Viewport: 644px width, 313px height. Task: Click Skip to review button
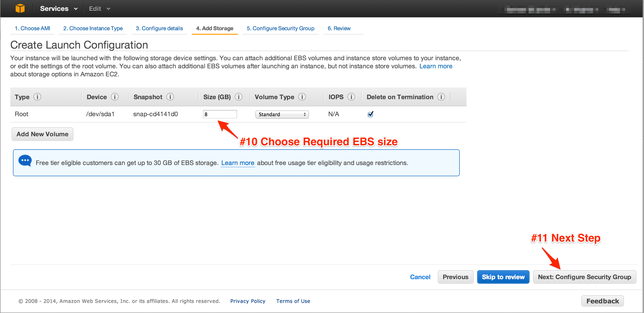click(503, 277)
